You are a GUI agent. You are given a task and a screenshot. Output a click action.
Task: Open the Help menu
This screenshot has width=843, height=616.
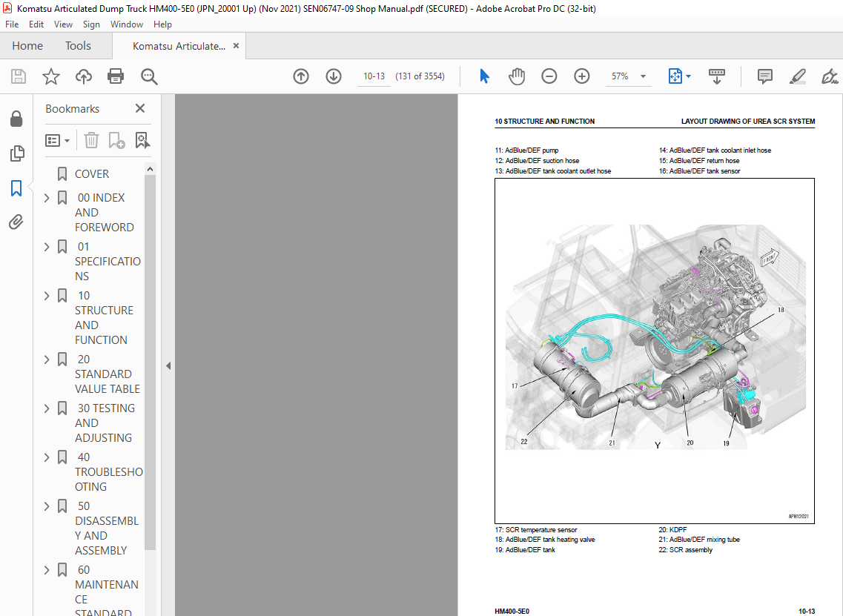162,24
